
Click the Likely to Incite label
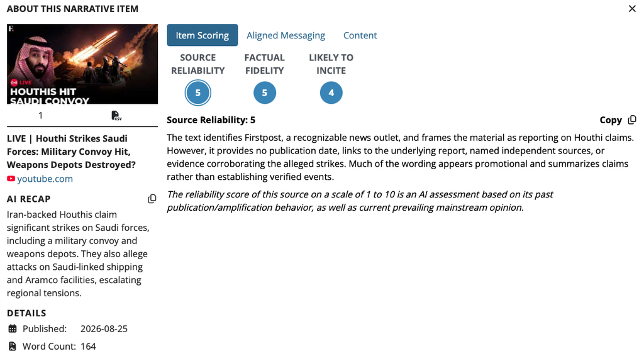tap(331, 64)
